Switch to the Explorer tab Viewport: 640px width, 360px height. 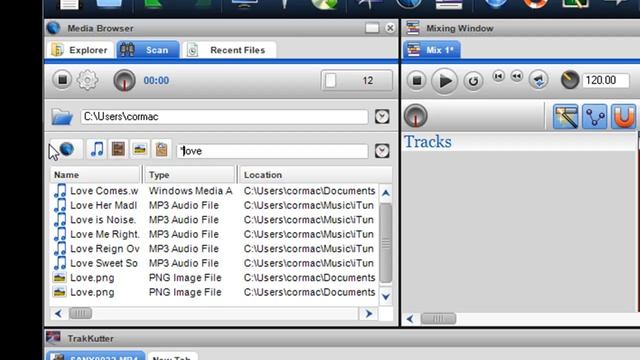[80, 50]
